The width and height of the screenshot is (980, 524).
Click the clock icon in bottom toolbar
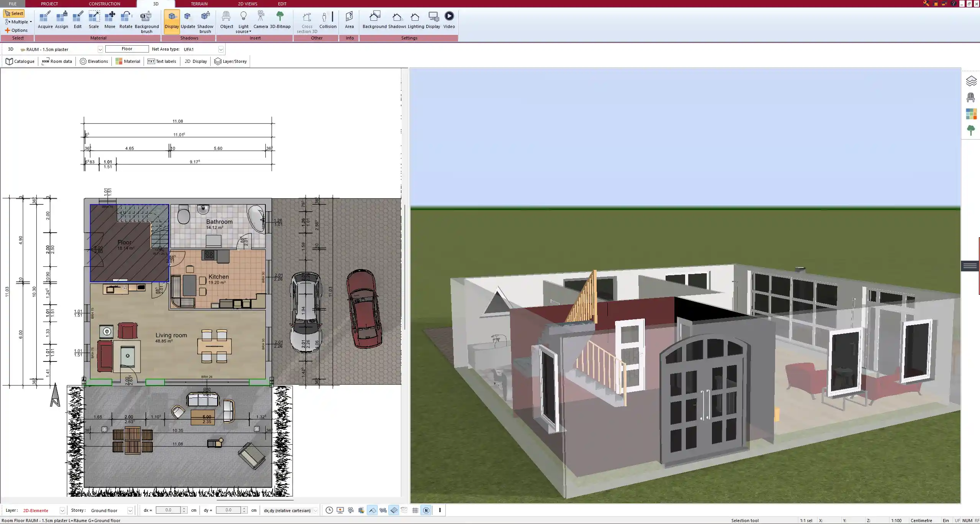pos(329,510)
